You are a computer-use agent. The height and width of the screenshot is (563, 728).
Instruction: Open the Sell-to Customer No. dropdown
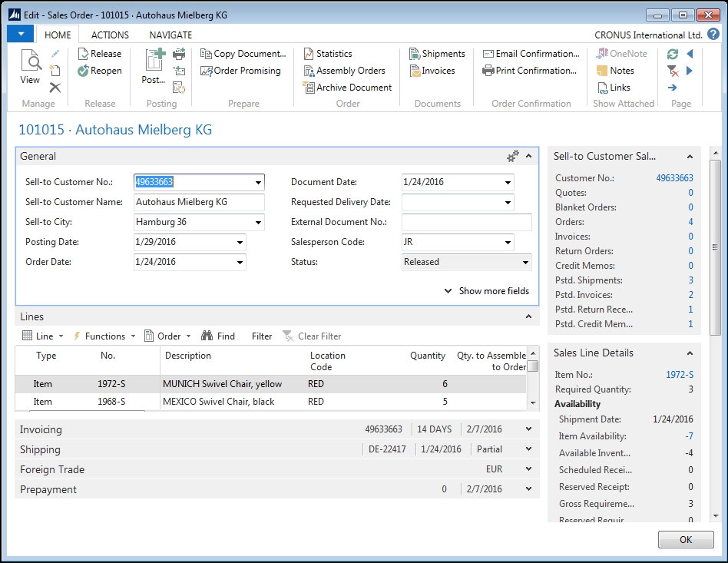tap(258, 183)
